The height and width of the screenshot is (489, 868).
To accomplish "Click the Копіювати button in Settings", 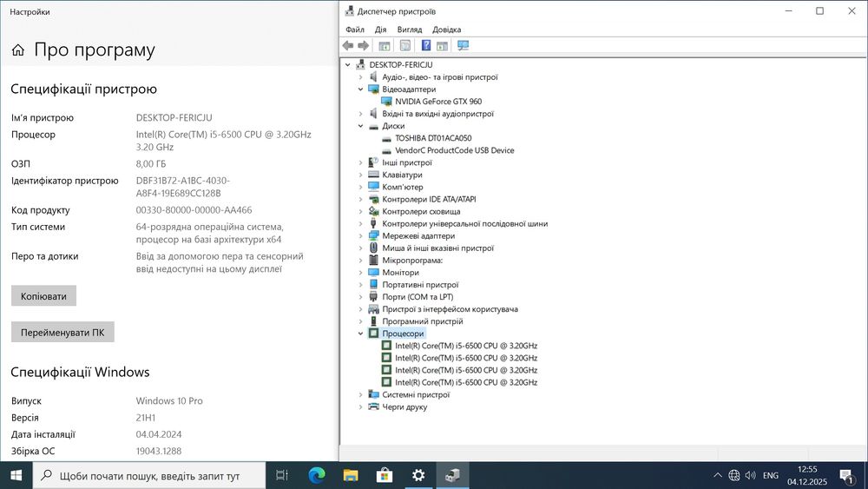I will [43, 295].
